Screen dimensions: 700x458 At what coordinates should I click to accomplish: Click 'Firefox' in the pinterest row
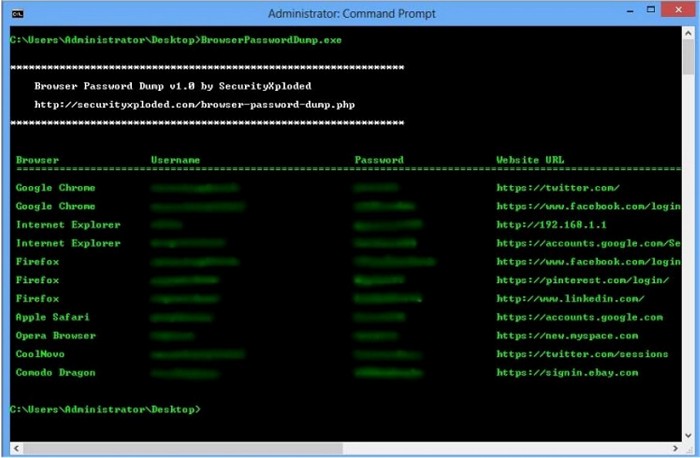pyautogui.click(x=38, y=280)
